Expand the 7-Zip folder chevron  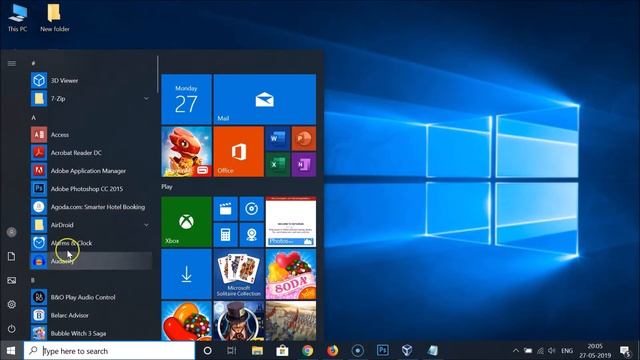[x=146, y=98]
